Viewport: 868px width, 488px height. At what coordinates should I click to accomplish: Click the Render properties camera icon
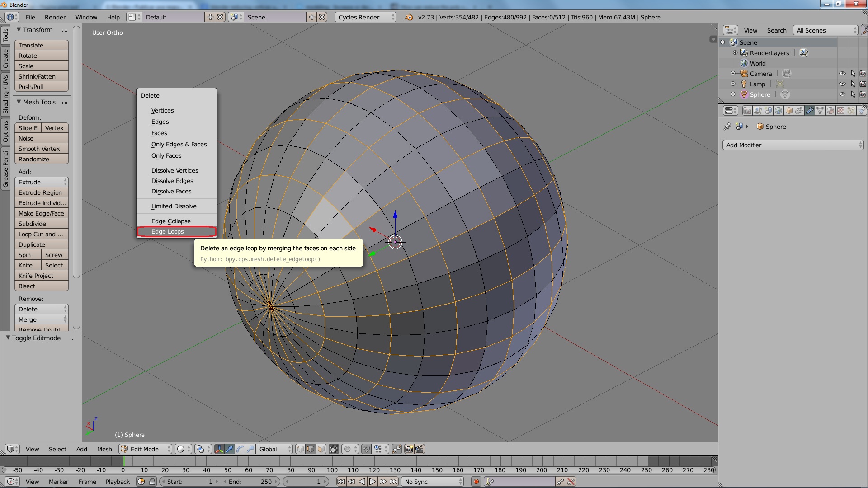coord(747,111)
